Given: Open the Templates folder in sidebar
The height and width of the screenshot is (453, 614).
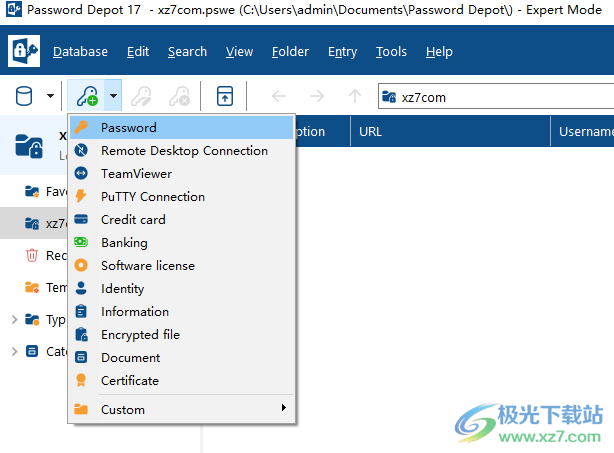Looking at the screenshot, I should (x=34, y=288).
